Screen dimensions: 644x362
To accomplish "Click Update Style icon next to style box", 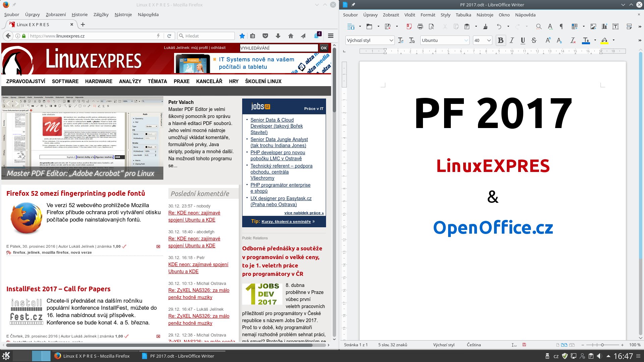I will [400, 40].
